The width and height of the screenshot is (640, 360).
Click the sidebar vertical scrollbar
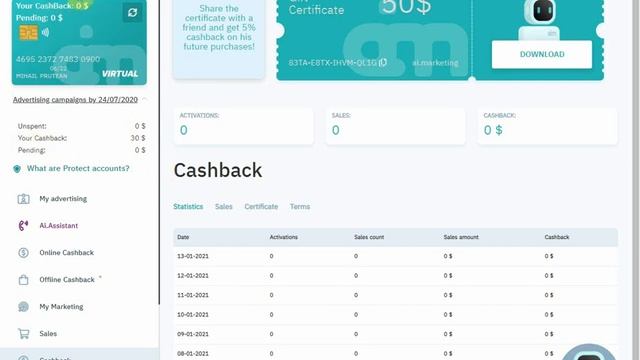tap(159, 152)
